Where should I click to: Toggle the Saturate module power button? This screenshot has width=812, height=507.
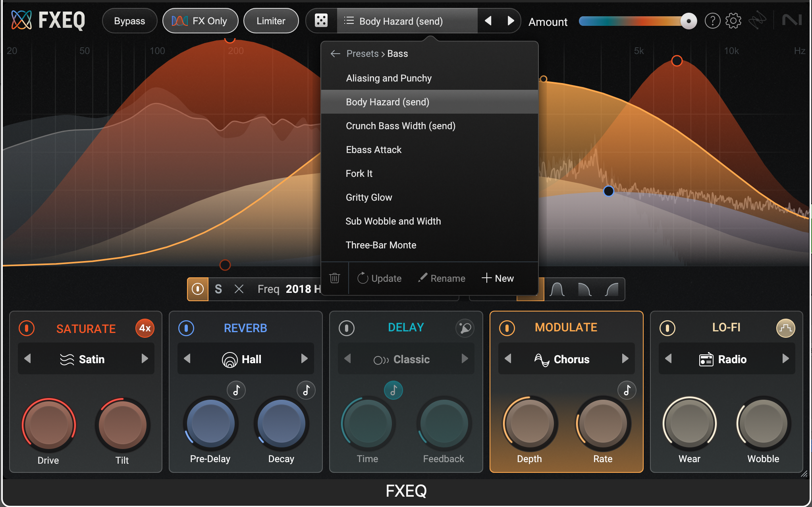[x=27, y=328]
